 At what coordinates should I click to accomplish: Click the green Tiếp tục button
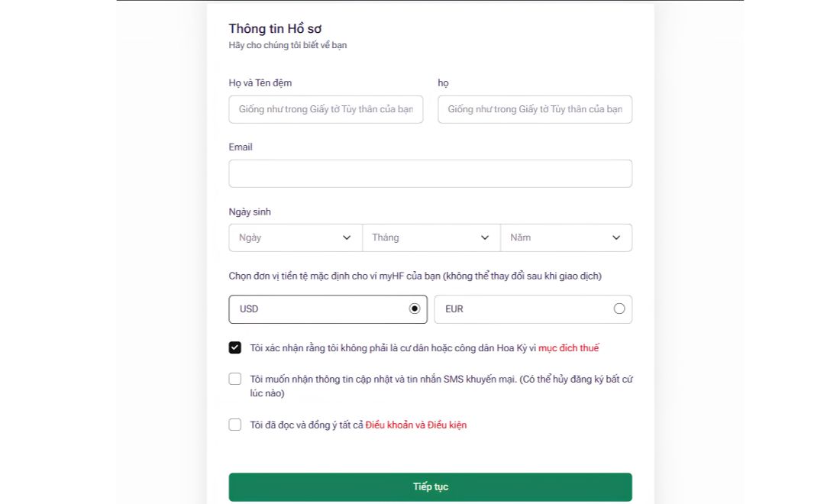tap(430, 487)
